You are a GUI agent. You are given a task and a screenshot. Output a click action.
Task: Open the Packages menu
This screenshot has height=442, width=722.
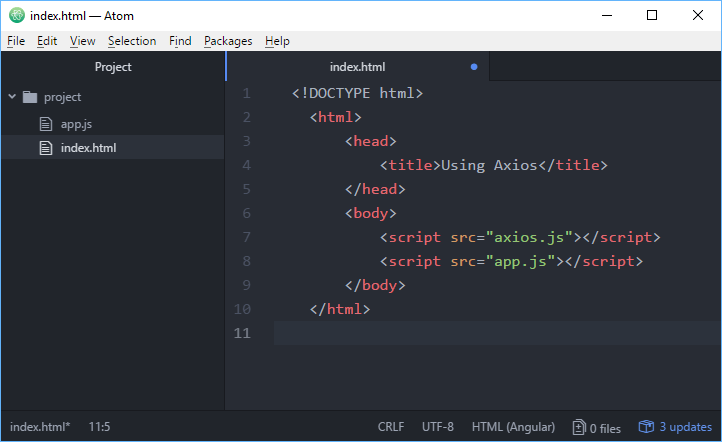228,41
